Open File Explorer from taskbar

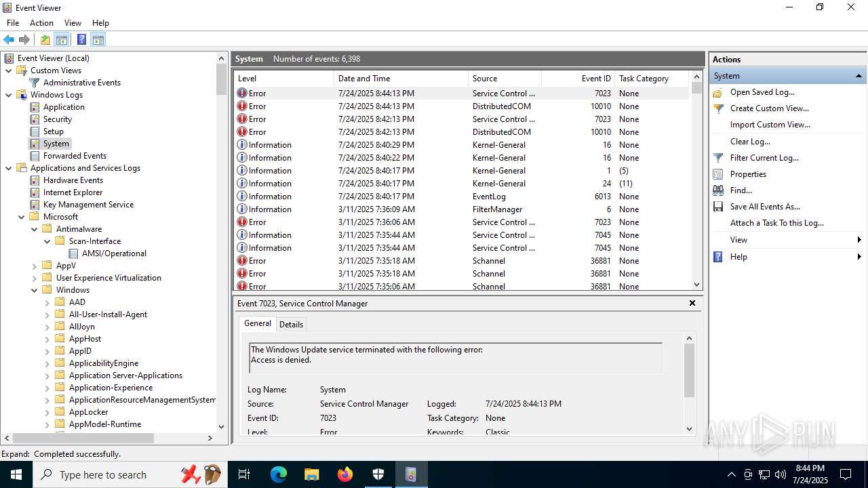click(312, 474)
